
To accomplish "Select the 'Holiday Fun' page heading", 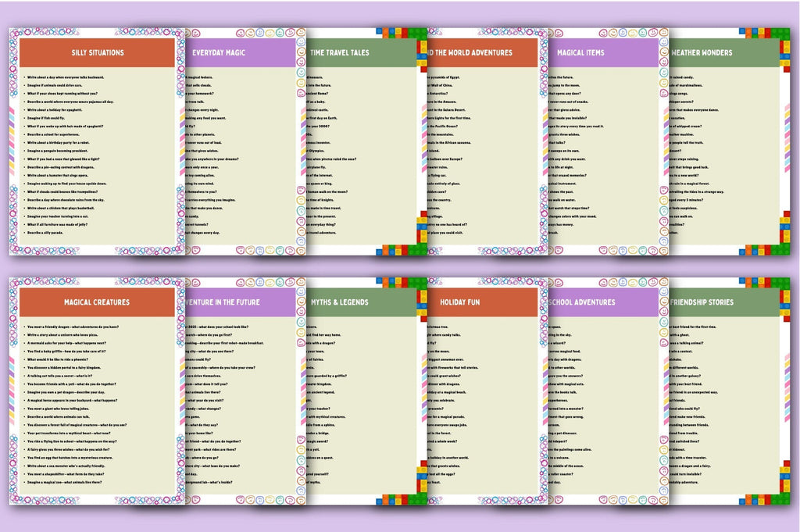I will tap(460, 302).
